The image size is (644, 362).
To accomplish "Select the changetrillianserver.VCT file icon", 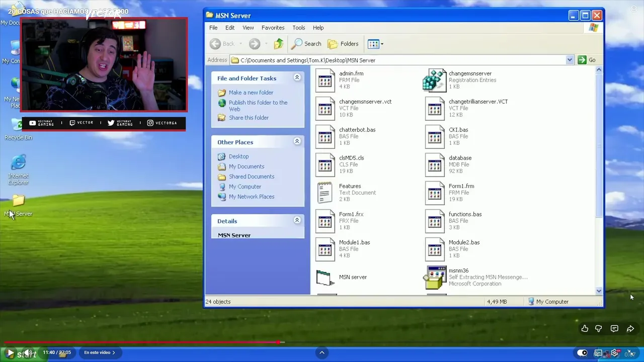I will tap(435, 109).
